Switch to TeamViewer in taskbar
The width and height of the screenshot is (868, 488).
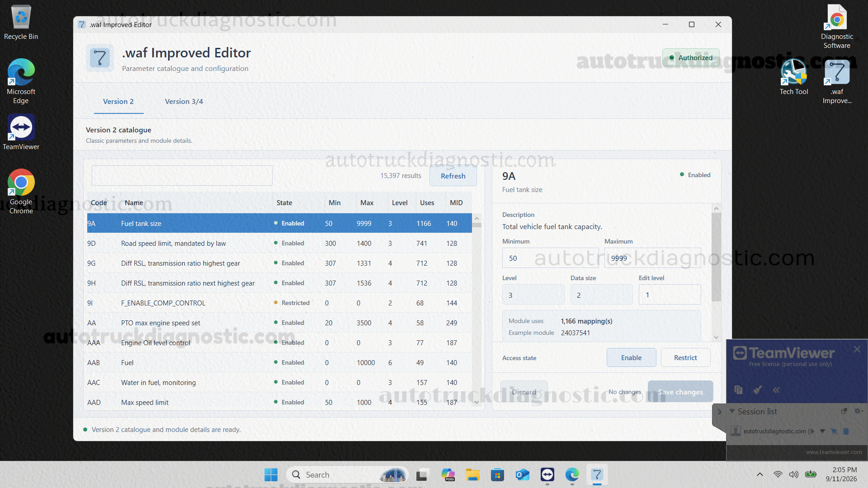click(547, 474)
